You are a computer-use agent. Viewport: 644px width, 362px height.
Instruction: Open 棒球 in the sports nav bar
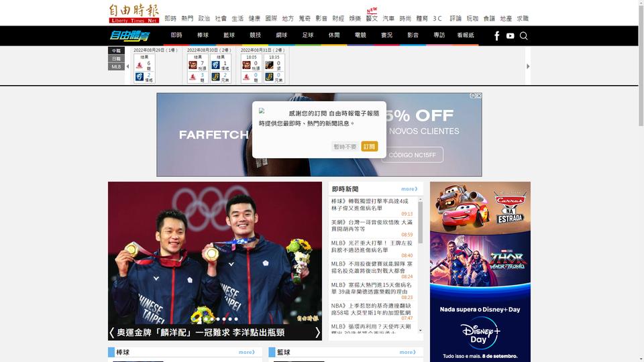(x=203, y=36)
